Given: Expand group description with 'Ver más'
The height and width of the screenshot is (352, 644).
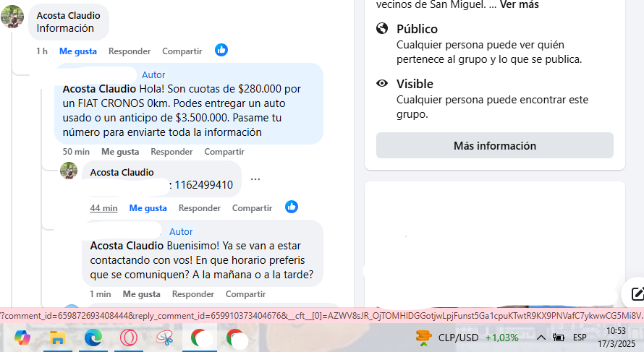Looking at the screenshot, I should pyautogui.click(x=519, y=5).
